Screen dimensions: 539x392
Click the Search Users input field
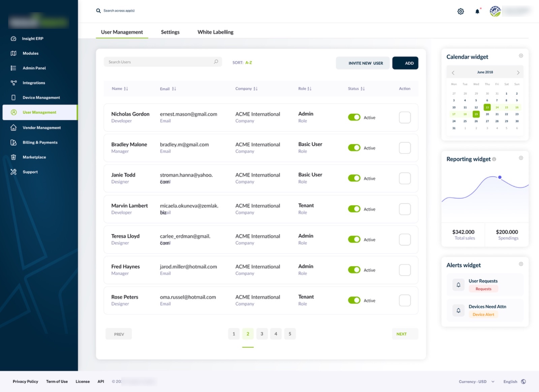(x=163, y=62)
